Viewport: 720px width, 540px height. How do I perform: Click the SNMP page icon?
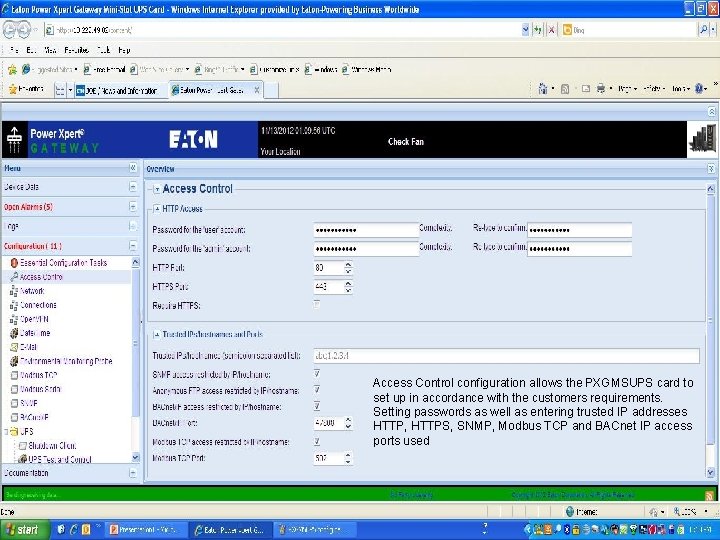14,404
